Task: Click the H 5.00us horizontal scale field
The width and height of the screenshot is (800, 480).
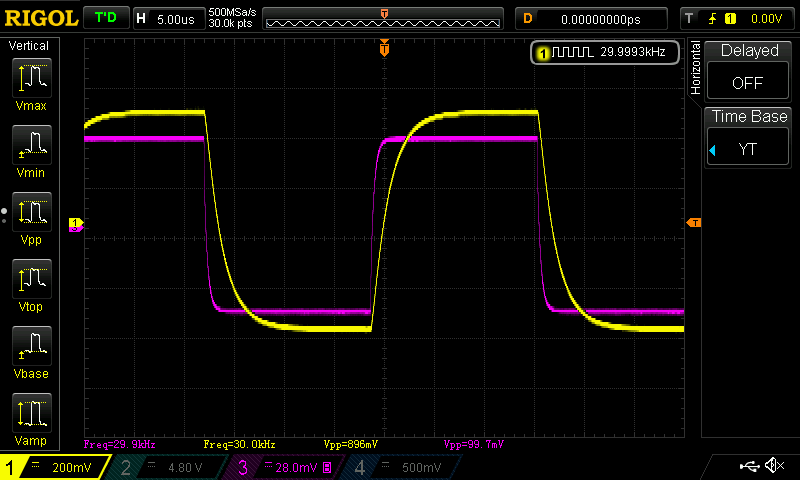Action: tap(168, 19)
